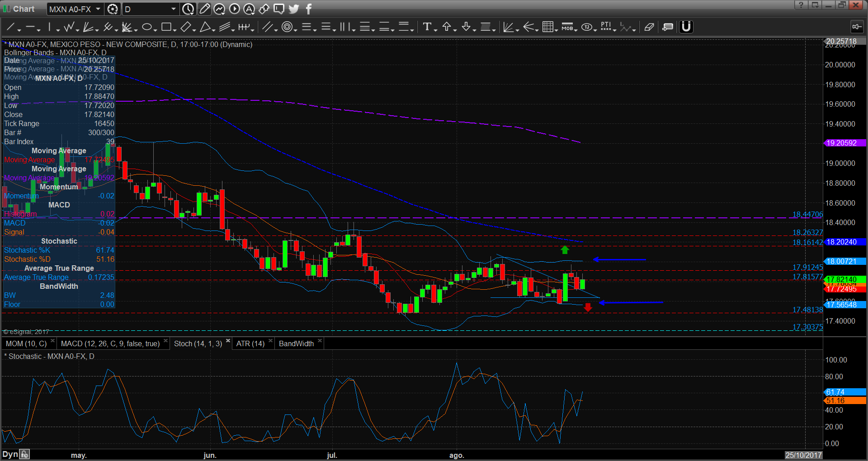Select the Stoch (14, 1, 3) tab
Image resolution: width=868 pixels, height=461 pixels.
point(198,344)
